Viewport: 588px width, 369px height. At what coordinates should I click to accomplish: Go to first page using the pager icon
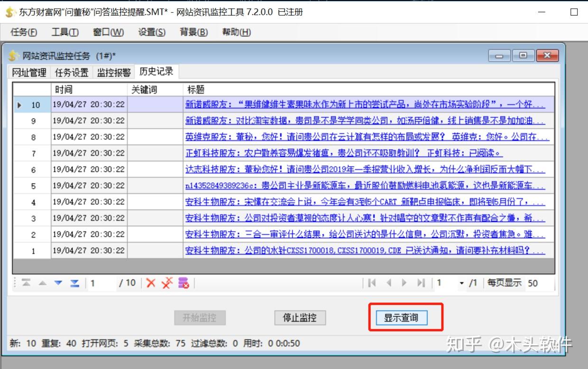tap(372, 283)
